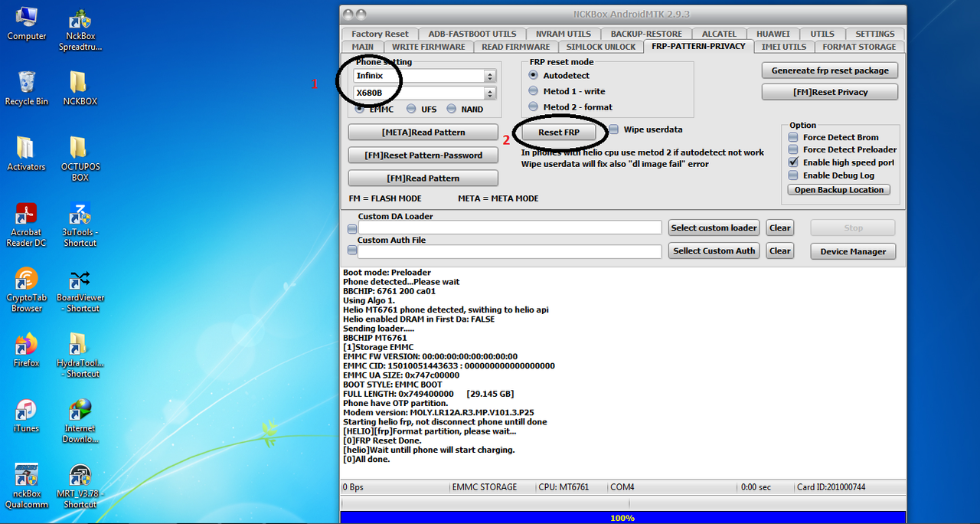Switch to WRITE FIRMWARE tab
The image size is (980, 524).
coord(429,47)
